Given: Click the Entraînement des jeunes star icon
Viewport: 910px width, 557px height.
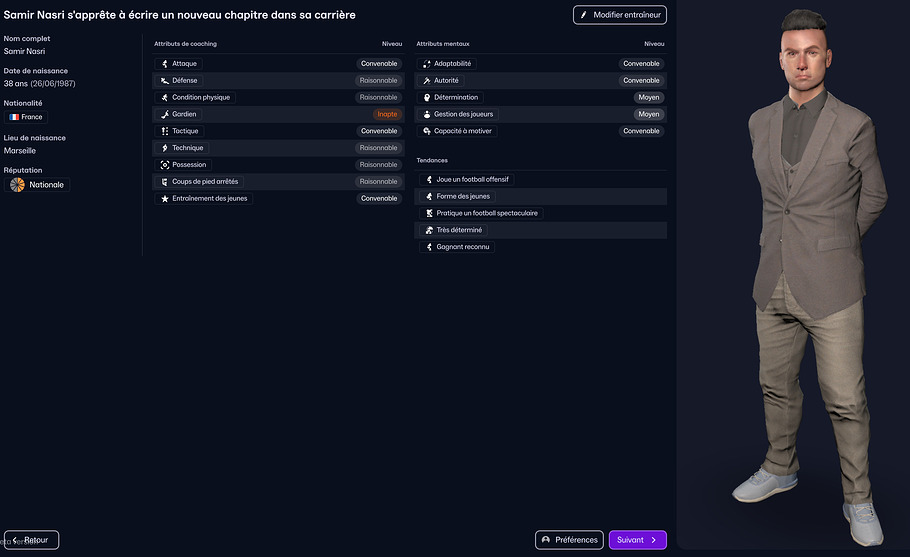Looking at the screenshot, I should [165, 199].
